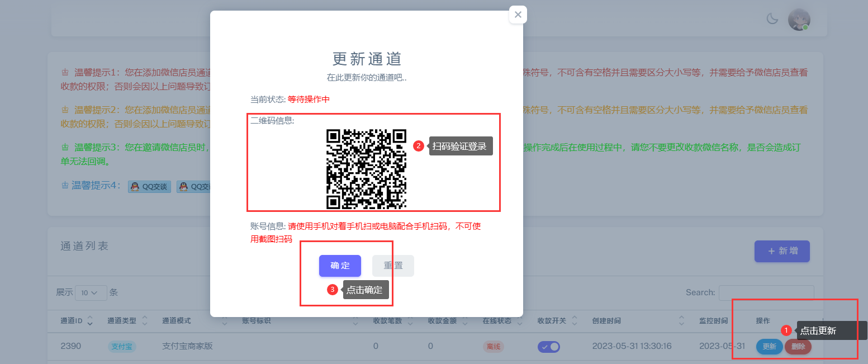Click the QR code image in the dialog
The image size is (868, 364).
click(x=366, y=168)
